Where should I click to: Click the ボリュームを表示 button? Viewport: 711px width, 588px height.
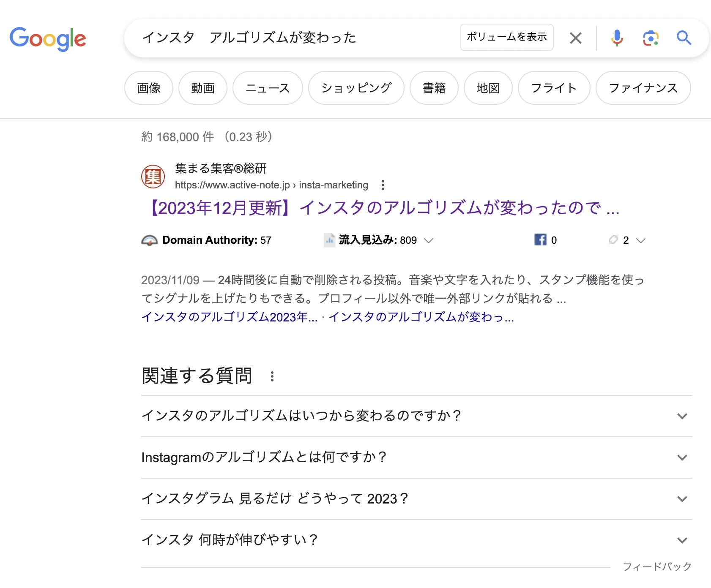tap(506, 37)
